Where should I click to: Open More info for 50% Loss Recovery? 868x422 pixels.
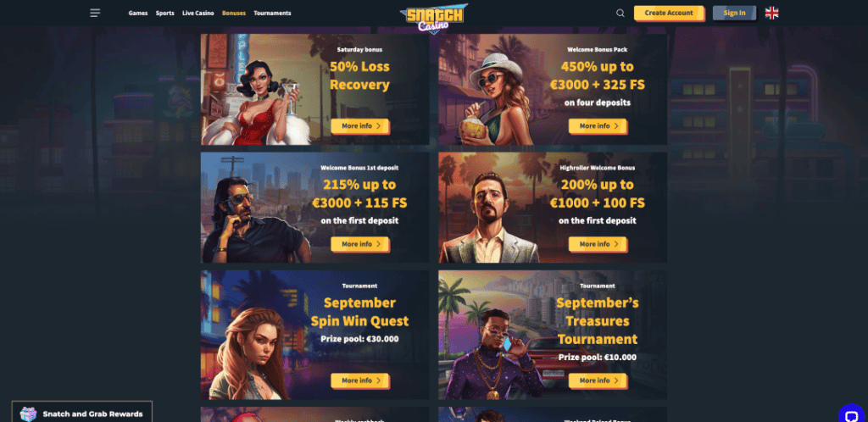pos(360,126)
